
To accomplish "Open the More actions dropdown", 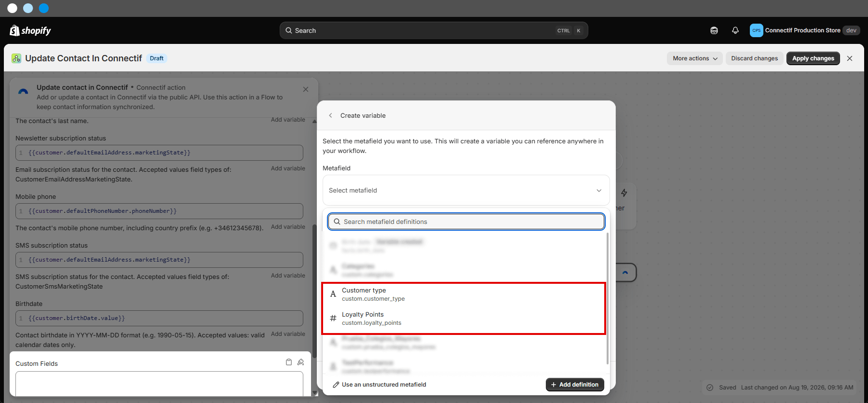I will [695, 58].
